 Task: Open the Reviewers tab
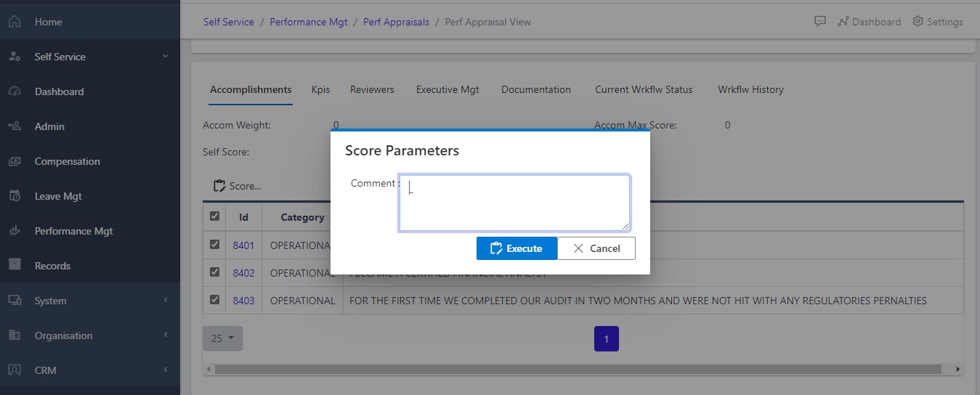click(372, 89)
